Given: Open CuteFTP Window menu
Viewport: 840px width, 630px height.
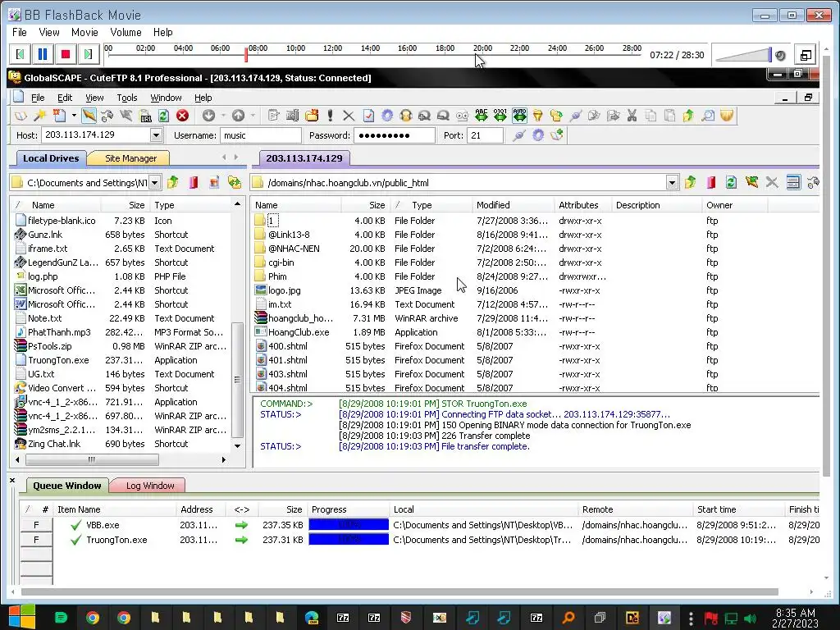Looking at the screenshot, I should (166, 98).
